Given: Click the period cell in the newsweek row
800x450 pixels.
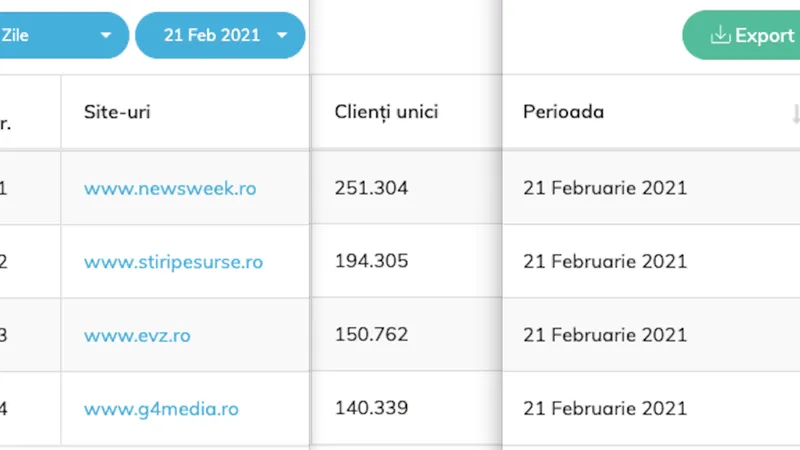Looking at the screenshot, I should coord(652,188).
